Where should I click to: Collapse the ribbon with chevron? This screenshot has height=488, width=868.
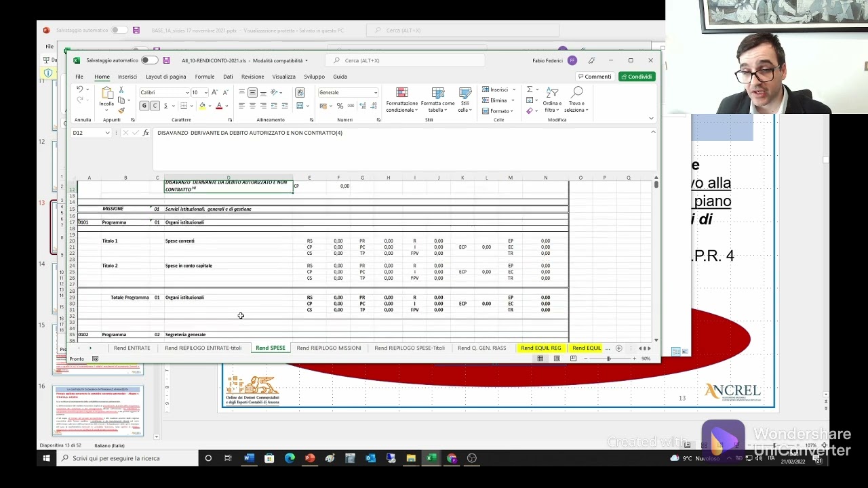[652, 119]
